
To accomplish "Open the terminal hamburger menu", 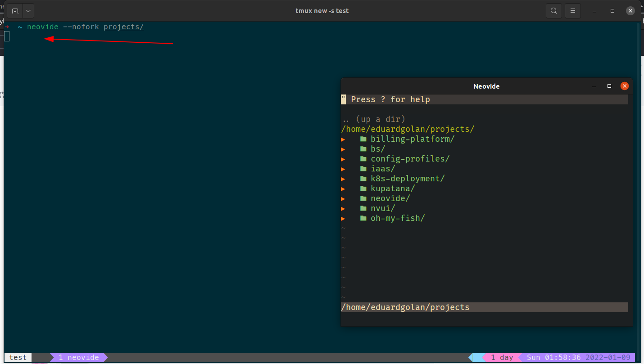I will (572, 10).
